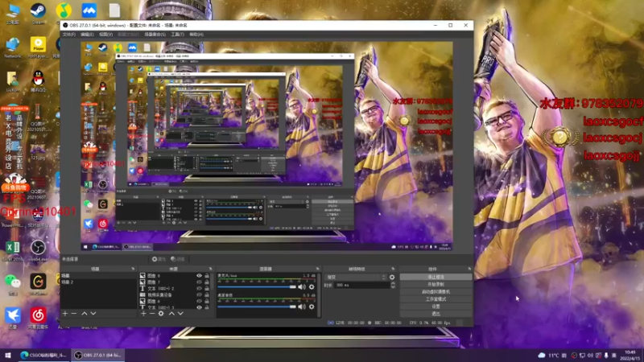Move scene down with arrow icon
The width and height of the screenshot is (644, 362).
[93, 314]
